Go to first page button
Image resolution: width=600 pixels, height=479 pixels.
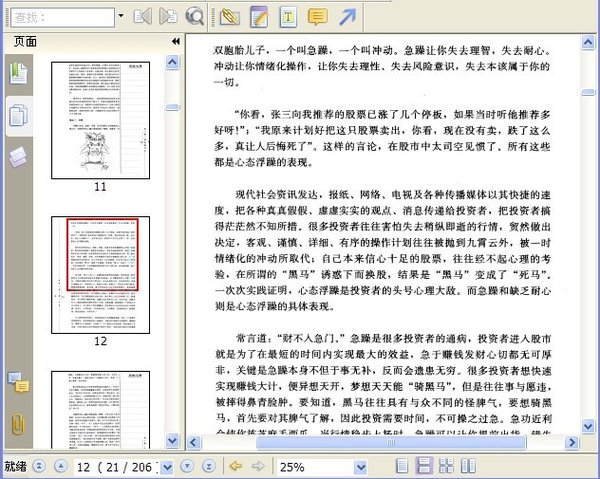click(x=39, y=466)
